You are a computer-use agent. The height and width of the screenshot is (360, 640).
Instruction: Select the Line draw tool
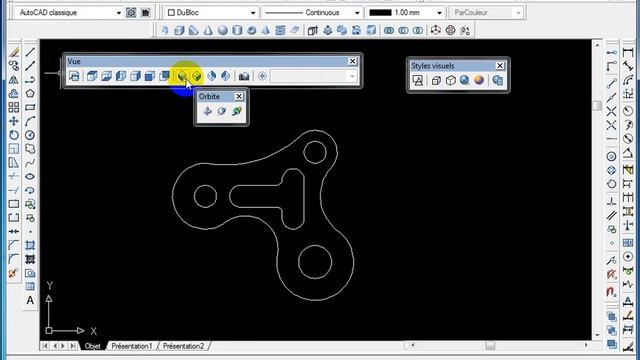point(30,52)
